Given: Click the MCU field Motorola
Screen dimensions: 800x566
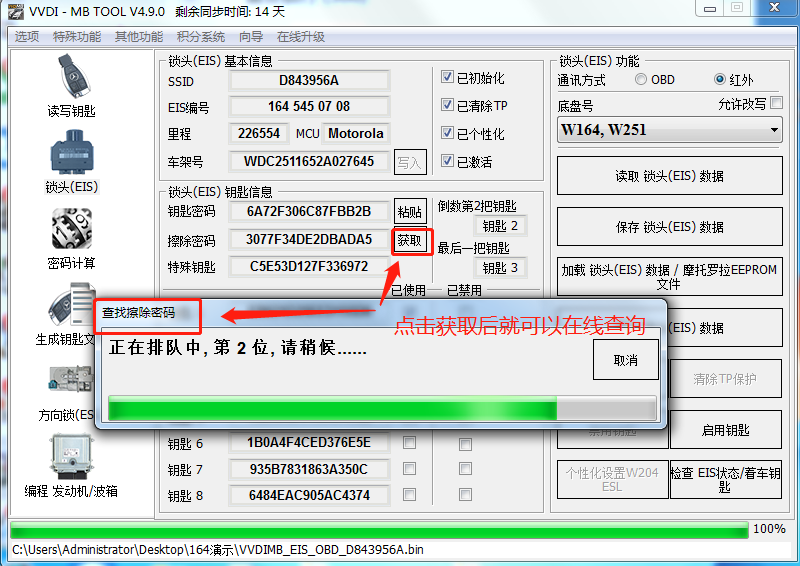Looking at the screenshot, I should [x=356, y=134].
